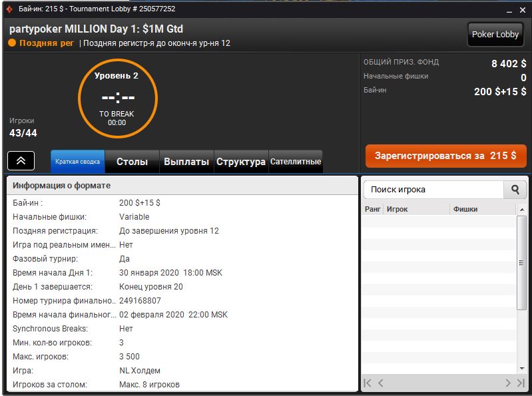Image resolution: width=532 pixels, height=396 pixels.
Task: Click the Synchronous Breaks label
Action: click(50, 329)
